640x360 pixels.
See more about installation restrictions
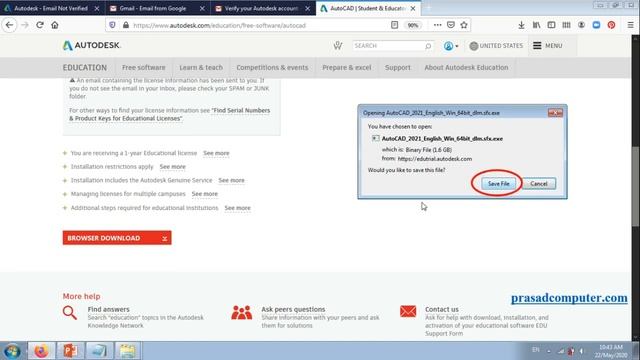pyautogui.click(x=172, y=167)
